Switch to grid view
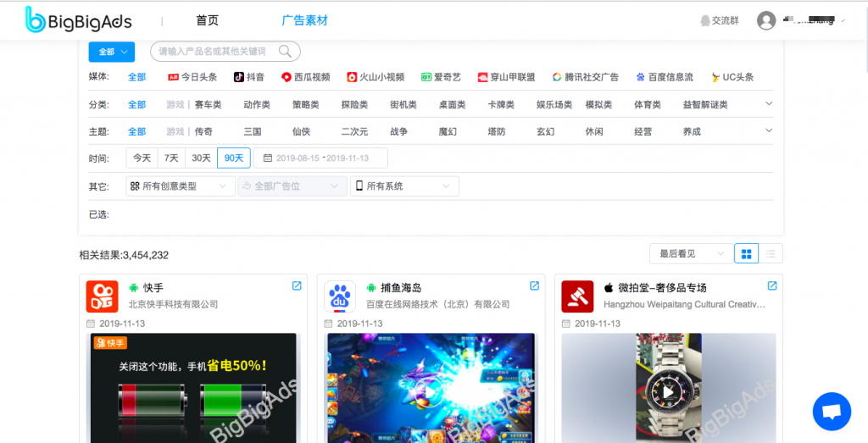This screenshot has width=868, height=443. pos(746,254)
